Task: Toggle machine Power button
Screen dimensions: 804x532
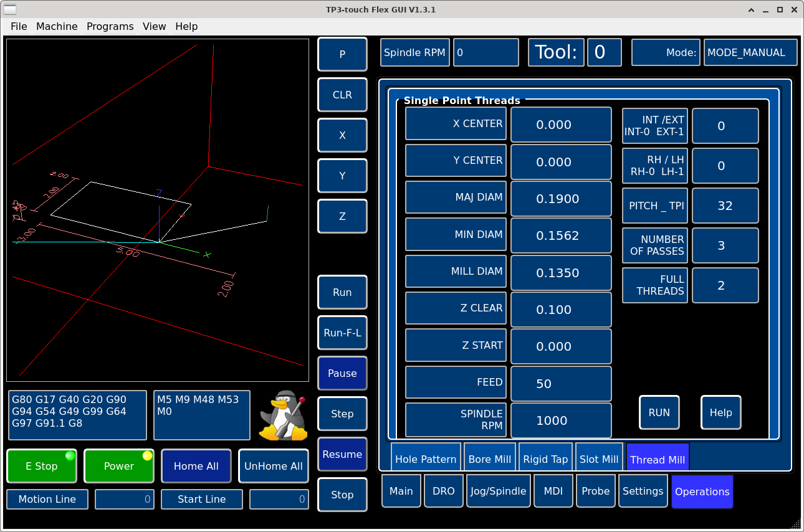Action: click(118, 466)
